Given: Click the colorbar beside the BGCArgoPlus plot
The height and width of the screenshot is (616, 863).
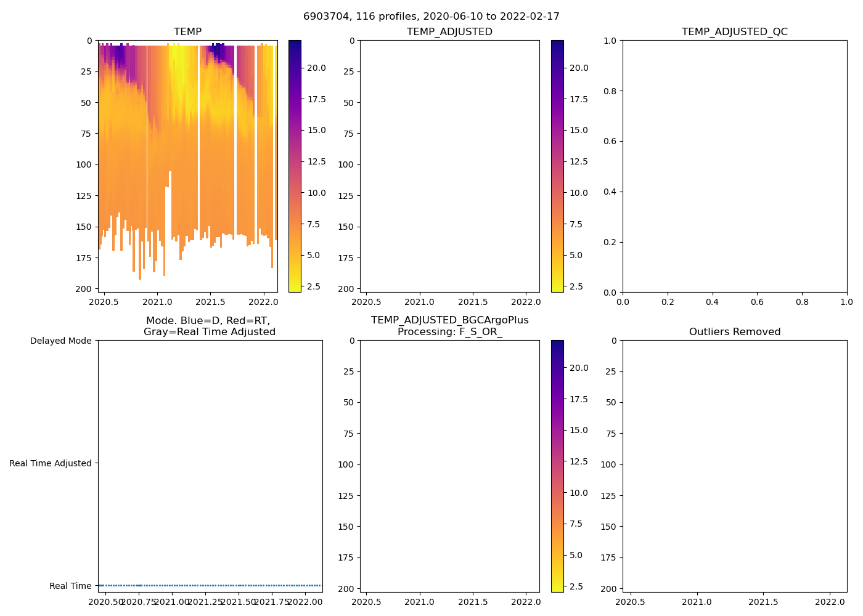Looking at the screenshot, I should coord(557,466).
